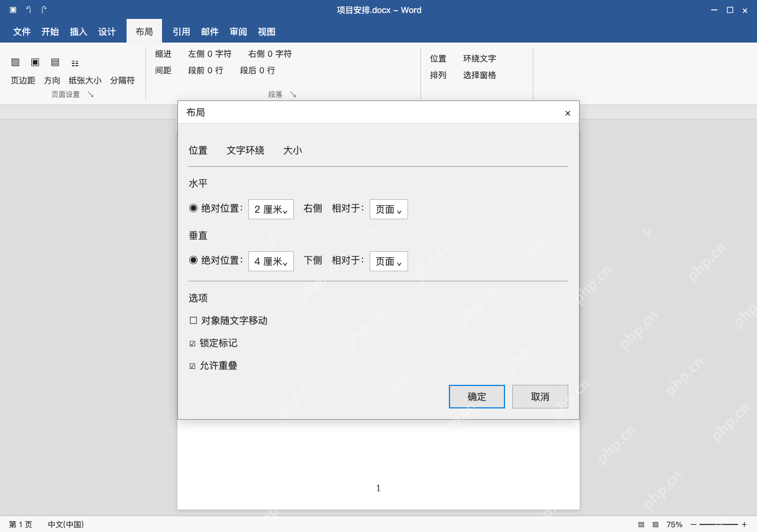Switch to the 邮件 ribbon tab
This screenshot has width=757, height=532.
pos(210,32)
